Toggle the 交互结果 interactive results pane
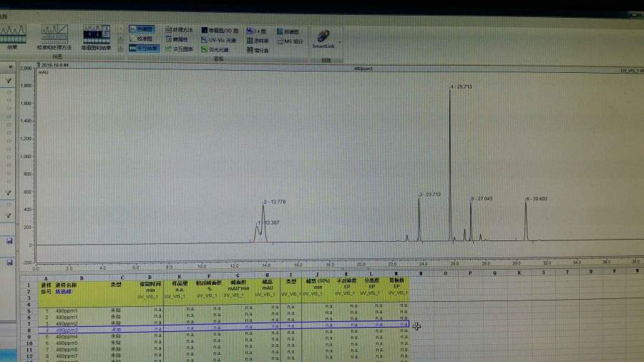The width and height of the screenshot is (644, 362). tap(144, 48)
